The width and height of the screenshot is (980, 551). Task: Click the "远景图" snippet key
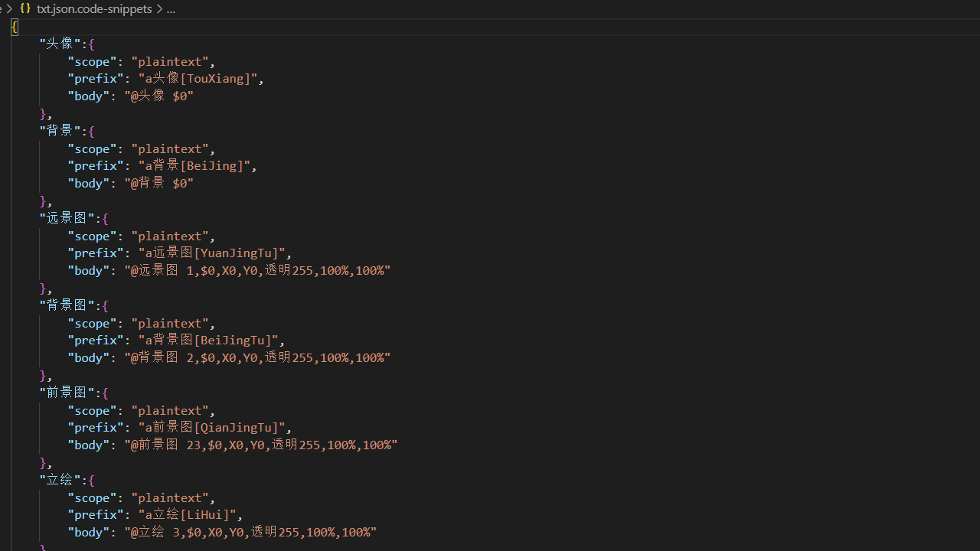(x=67, y=218)
